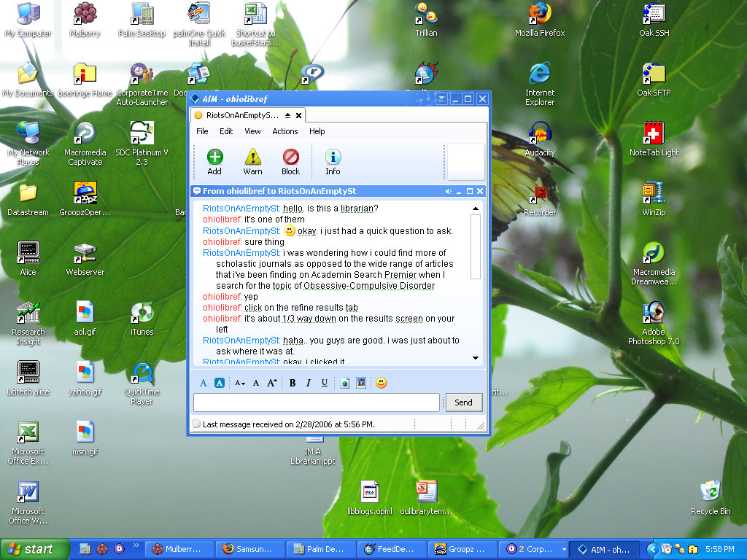Mute sound in the conversation header
This screenshot has width=747, height=560.
(x=449, y=192)
